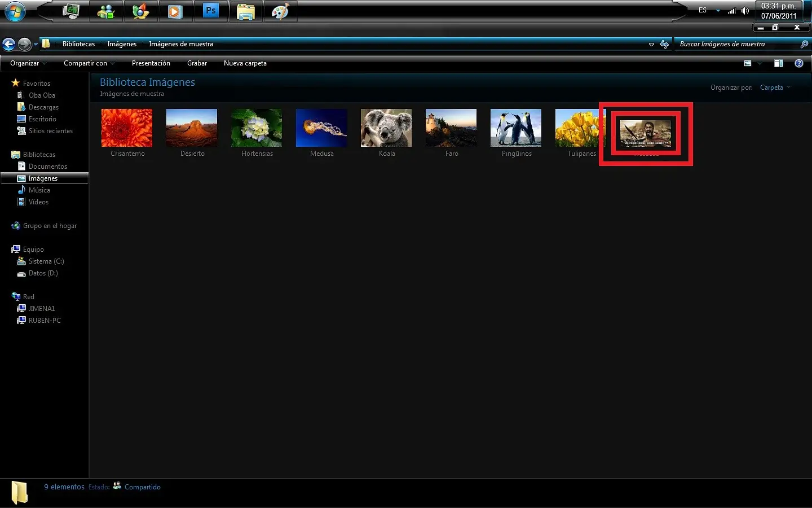
Task: Toggle the preview pane
Action: click(x=779, y=63)
